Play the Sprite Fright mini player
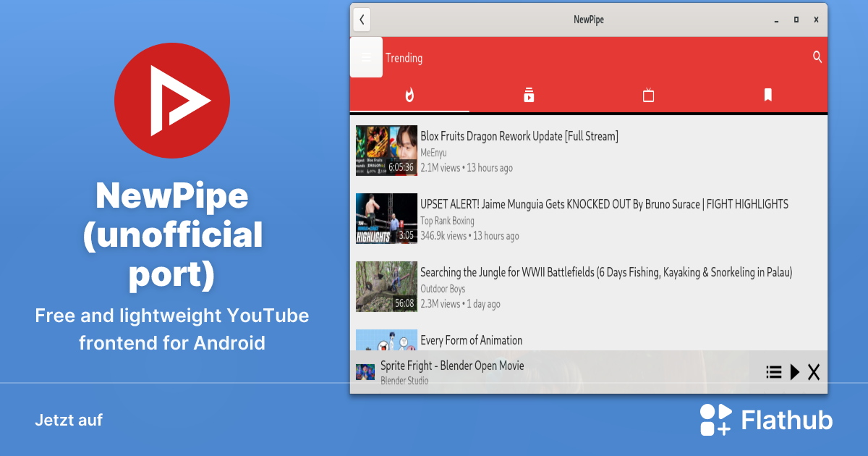868x456 pixels. (795, 372)
